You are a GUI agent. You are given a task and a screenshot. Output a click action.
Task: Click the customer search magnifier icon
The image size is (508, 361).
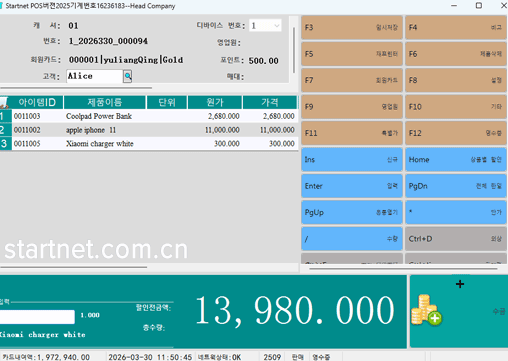(128, 76)
